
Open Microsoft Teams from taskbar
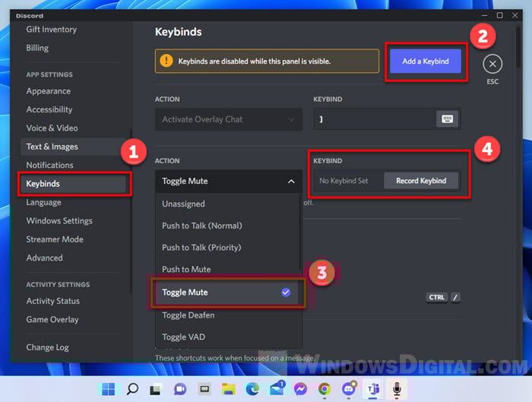pyautogui.click(x=373, y=389)
